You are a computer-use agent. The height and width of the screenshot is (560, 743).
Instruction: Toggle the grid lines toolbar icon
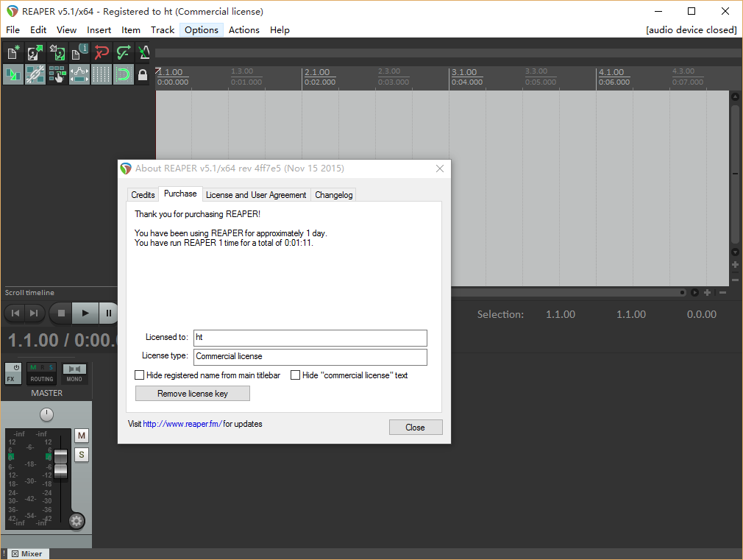pos(102,74)
